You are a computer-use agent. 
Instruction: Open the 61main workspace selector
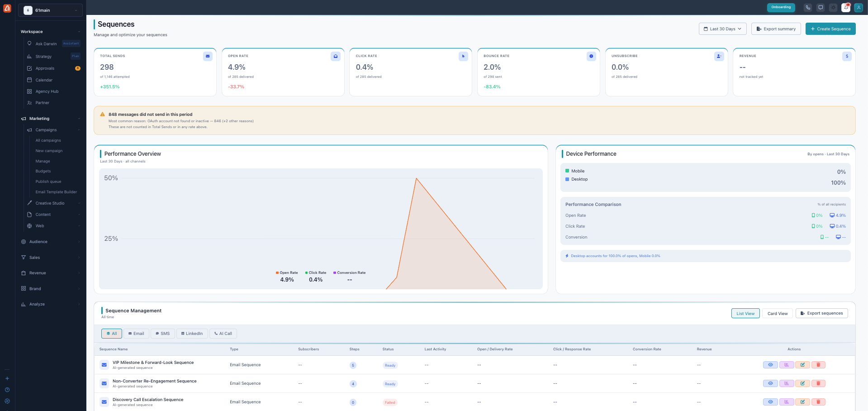coord(50,10)
